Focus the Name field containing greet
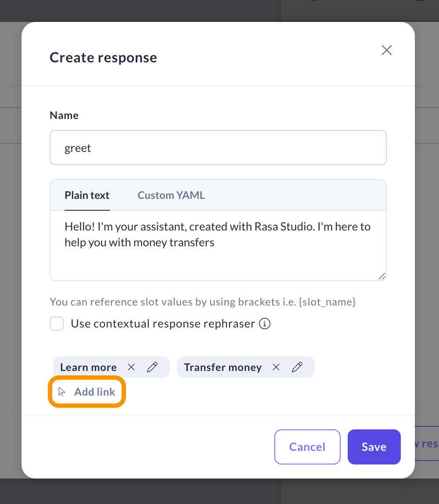The height and width of the screenshot is (504, 439). tap(218, 148)
